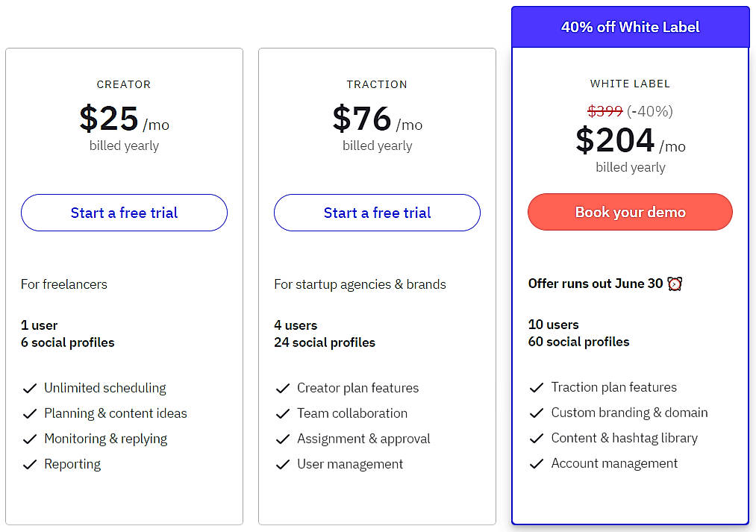Click checkmark next to "Account management"
Image resolution: width=756 pixels, height=532 pixels.
(x=536, y=463)
